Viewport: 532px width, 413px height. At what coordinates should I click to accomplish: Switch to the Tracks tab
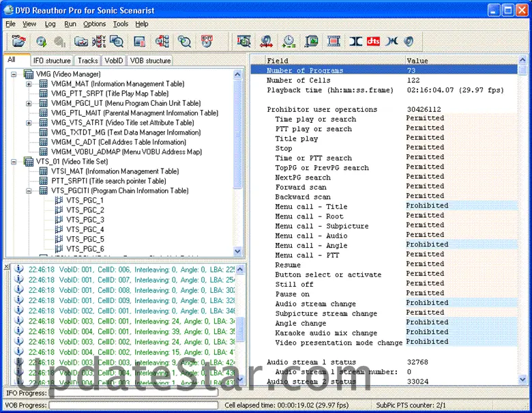tap(87, 61)
